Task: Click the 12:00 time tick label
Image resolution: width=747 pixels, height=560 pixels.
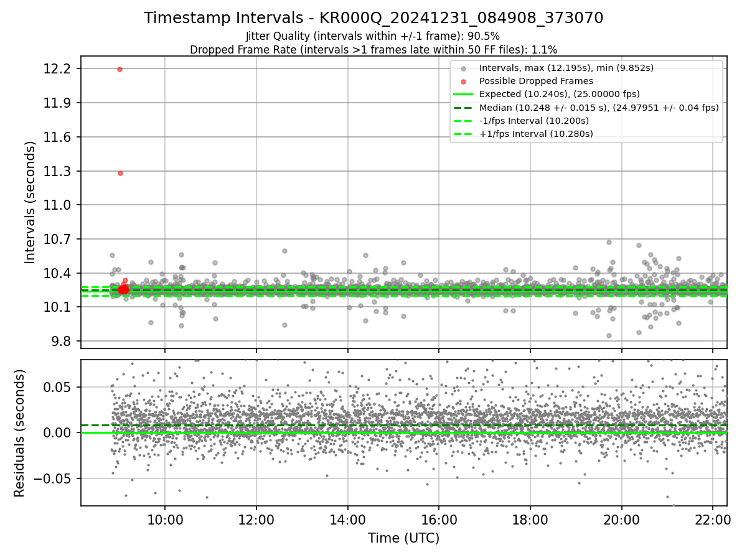Action: coord(256,520)
